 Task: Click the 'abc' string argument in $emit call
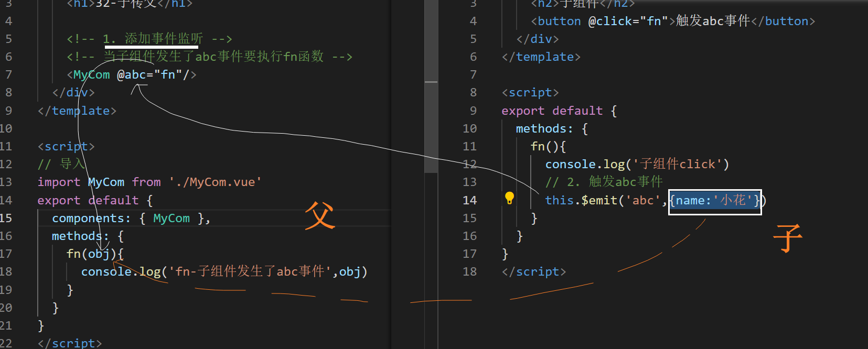pos(643,200)
